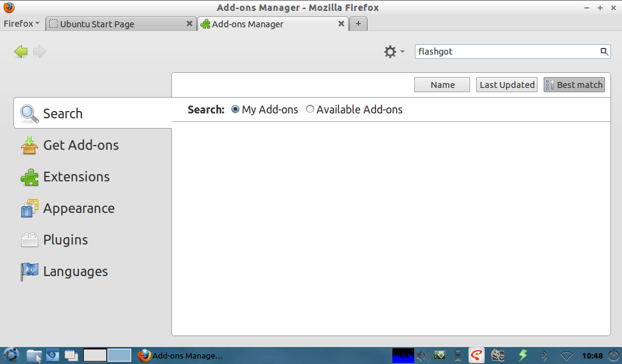Click the search magnifier in the flashgot field
Screen dimensions: 622x364
click(604, 52)
